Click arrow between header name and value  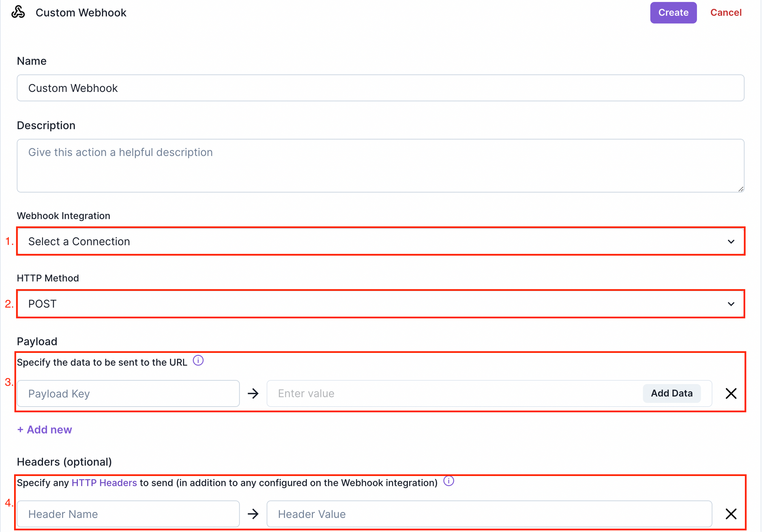click(x=253, y=514)
